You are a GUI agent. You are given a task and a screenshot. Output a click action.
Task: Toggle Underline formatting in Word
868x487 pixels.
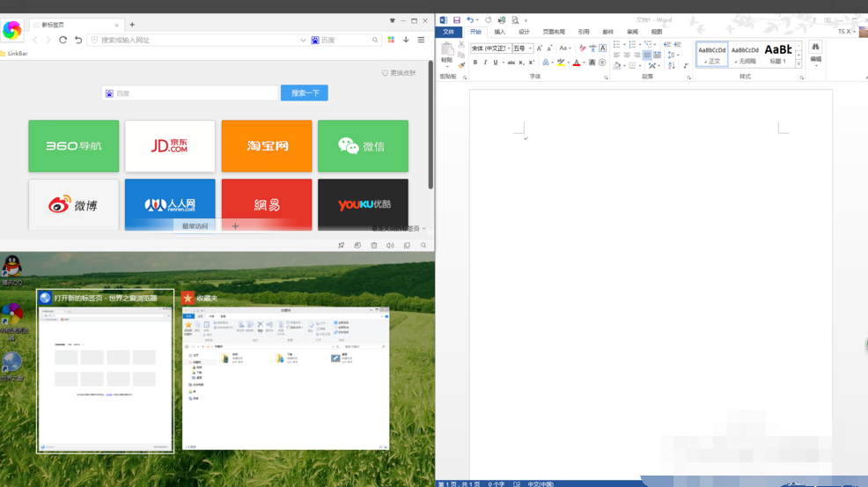496,63
